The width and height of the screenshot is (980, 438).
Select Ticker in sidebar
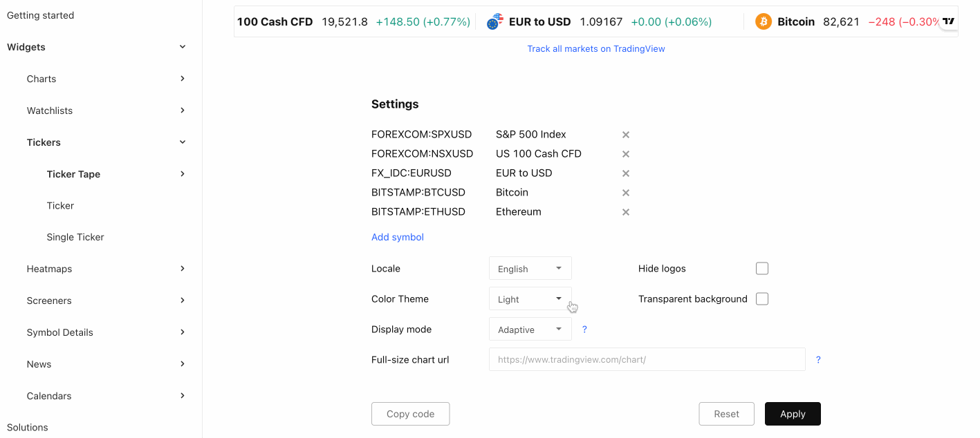click(60, 206)
